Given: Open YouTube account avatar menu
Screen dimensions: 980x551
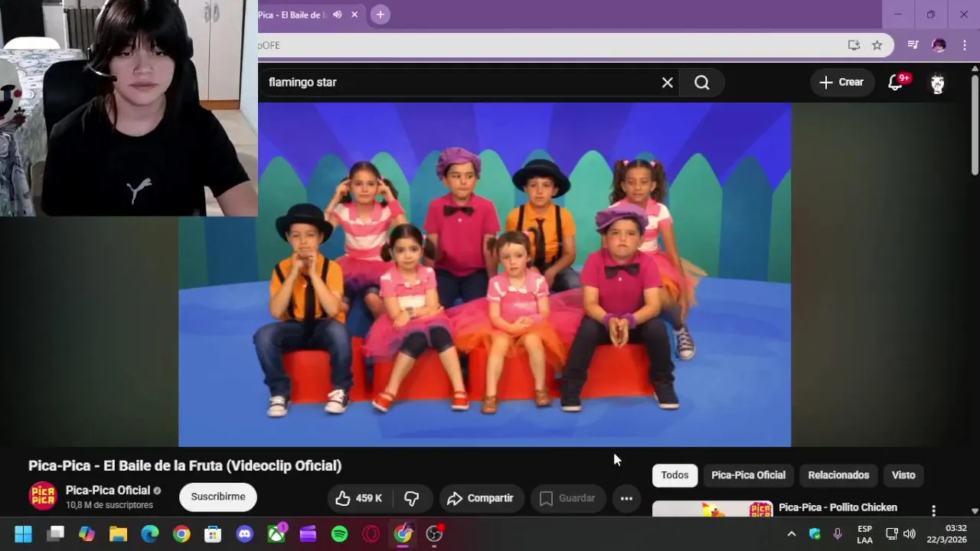Looking at the screenshot, I should [x=937, y=83].
